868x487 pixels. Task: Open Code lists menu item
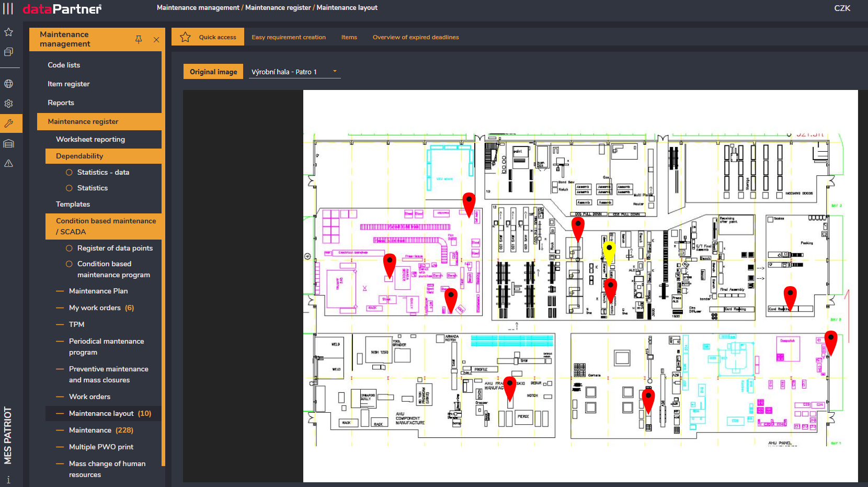point(64,65)
